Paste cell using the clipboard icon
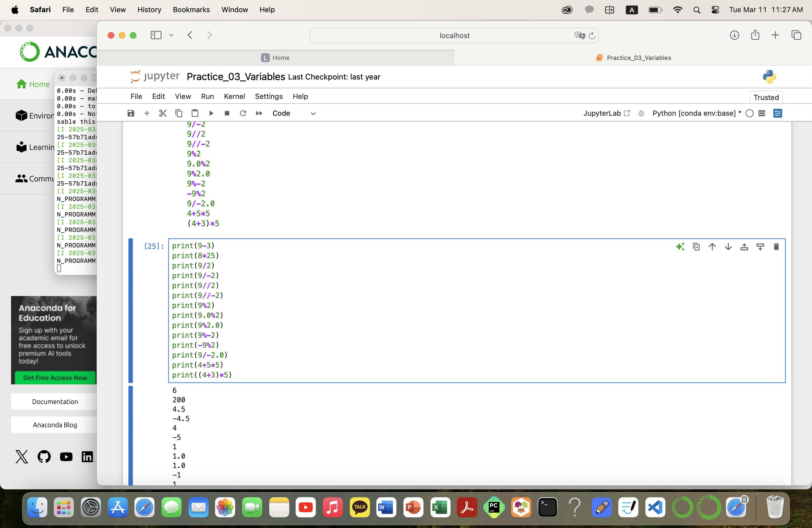Image resolution: width=812 pixels, height=528 pixels. coord(195,113)
